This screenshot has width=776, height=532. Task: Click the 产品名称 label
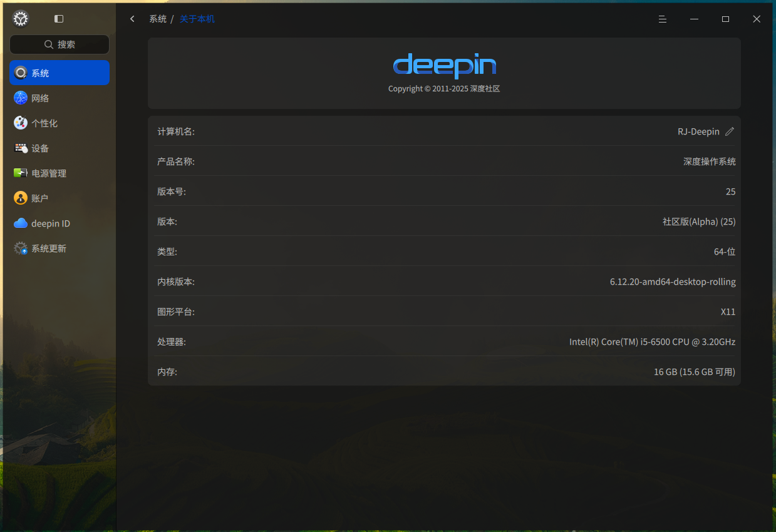pos(176,161)
